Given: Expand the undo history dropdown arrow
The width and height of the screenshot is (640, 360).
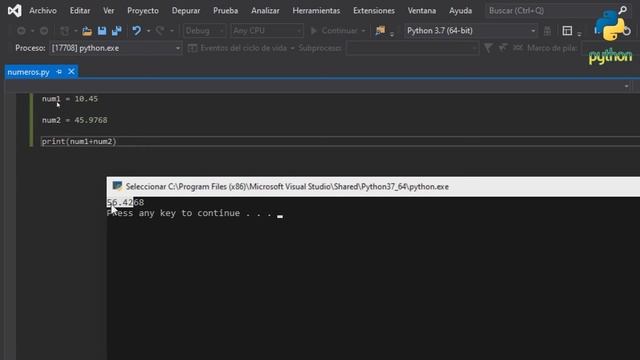Looking at the screenshot, I should point(149,31).
